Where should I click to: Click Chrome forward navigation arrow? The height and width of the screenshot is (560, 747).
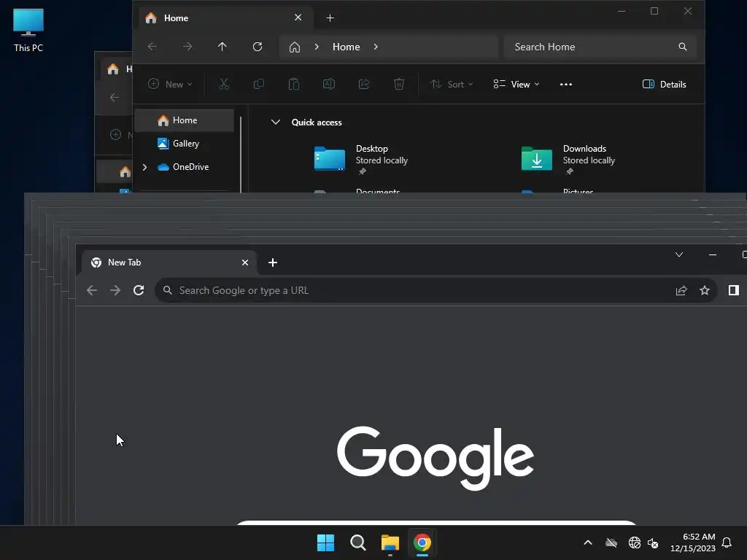tap(115, 290)
